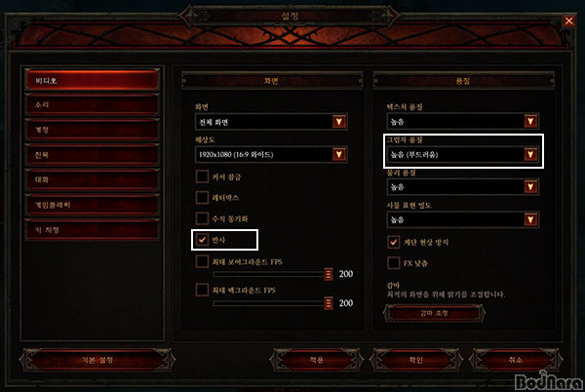Image resolution: width=585 pixels, height=392 pixels.
Task: Switch to the 소리 sound tab
Action: 93,104
